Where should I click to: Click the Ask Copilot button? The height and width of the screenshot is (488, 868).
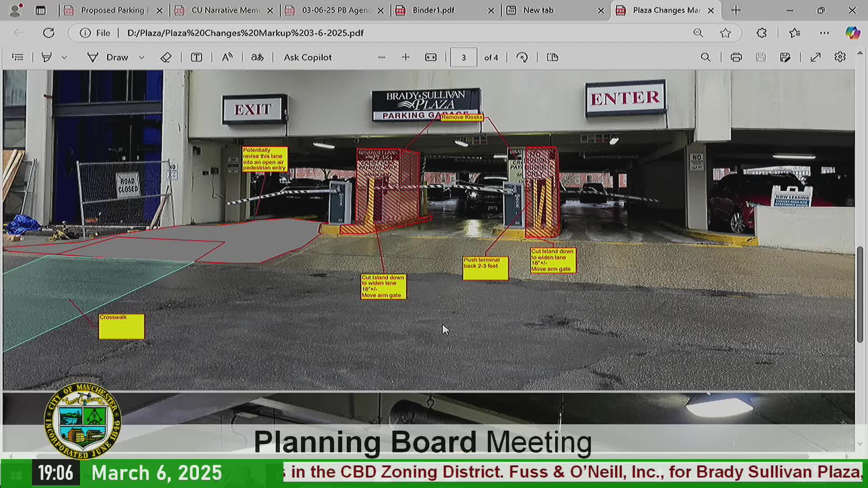tap(307, 57)
